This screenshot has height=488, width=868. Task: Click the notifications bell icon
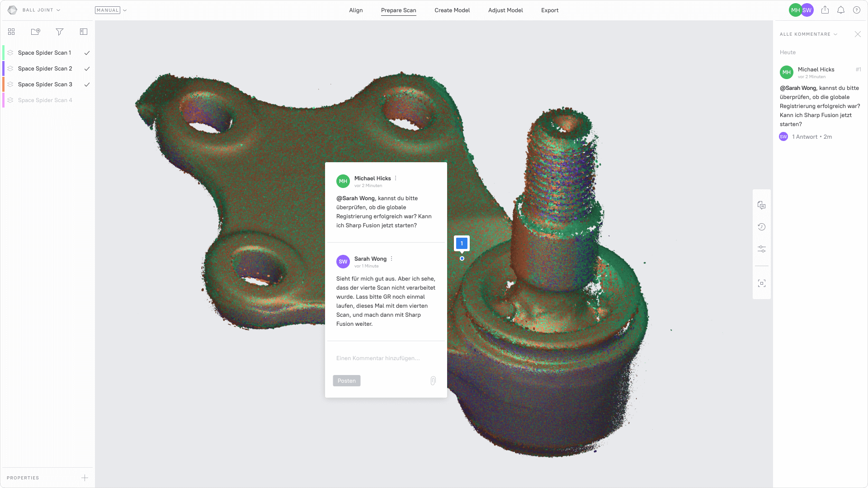841,10
